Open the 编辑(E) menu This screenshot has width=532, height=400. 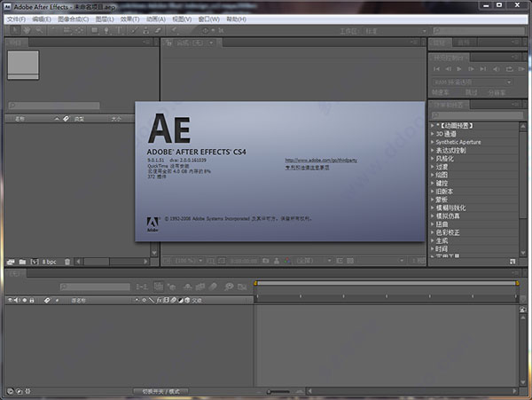[42, 20]
